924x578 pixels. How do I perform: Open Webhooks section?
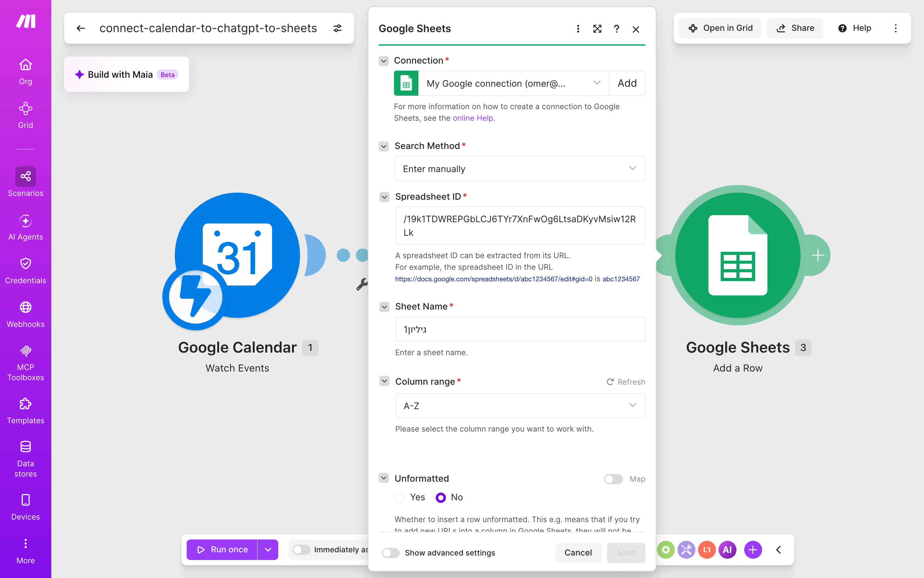coord(26,315)
